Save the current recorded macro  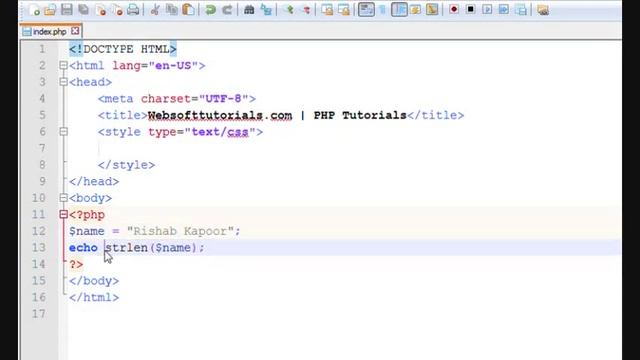click(x=521, y=9)
